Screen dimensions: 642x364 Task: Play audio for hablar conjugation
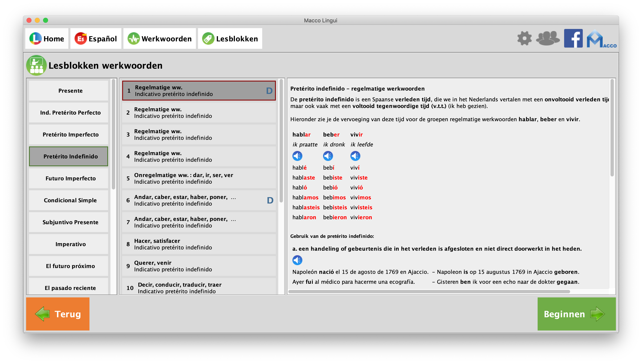[x=297, y=156]
